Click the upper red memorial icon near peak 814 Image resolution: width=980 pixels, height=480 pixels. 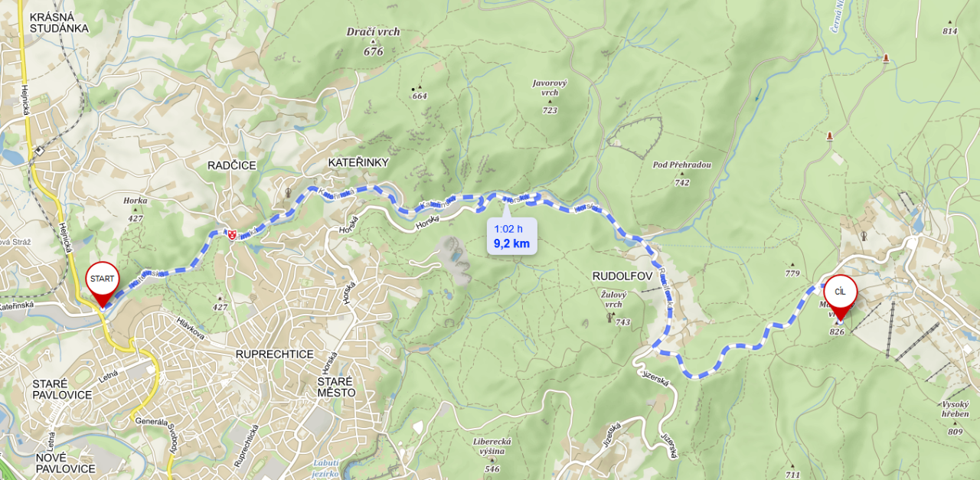coord(886,58)
